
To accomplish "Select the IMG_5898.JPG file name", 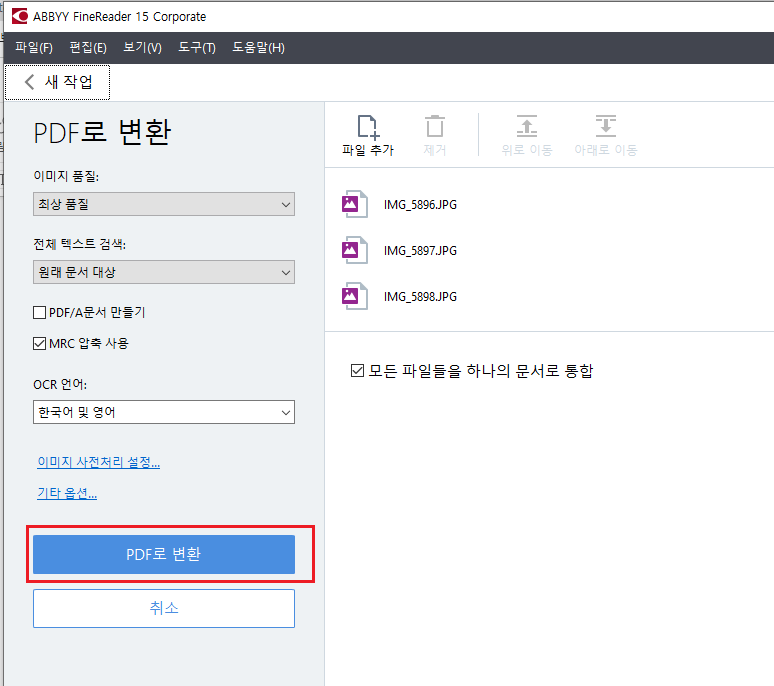I will point(420,297).
